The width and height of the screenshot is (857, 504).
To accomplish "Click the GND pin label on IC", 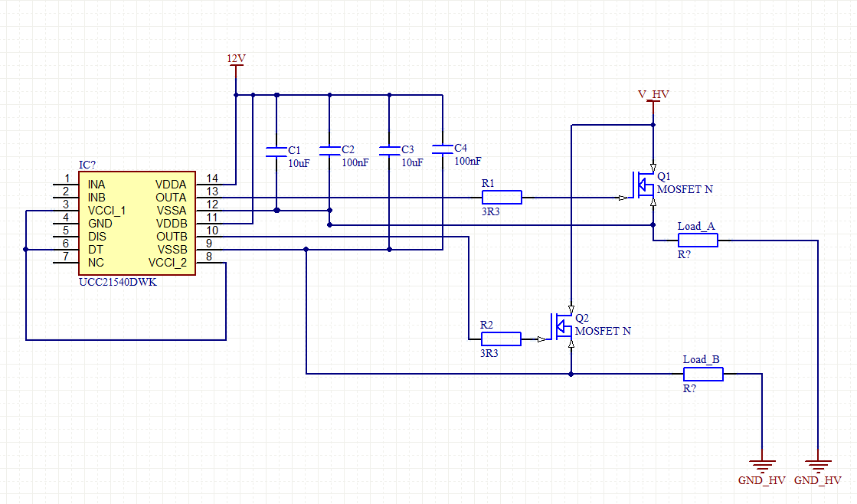I will 100,224.
